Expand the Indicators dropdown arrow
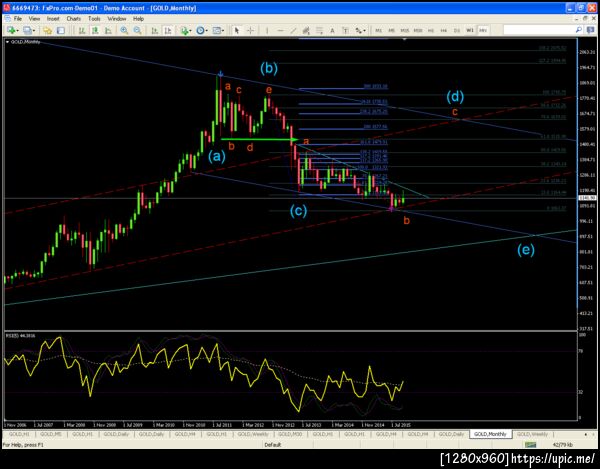 pyautogui.click(x=191, y=31)
